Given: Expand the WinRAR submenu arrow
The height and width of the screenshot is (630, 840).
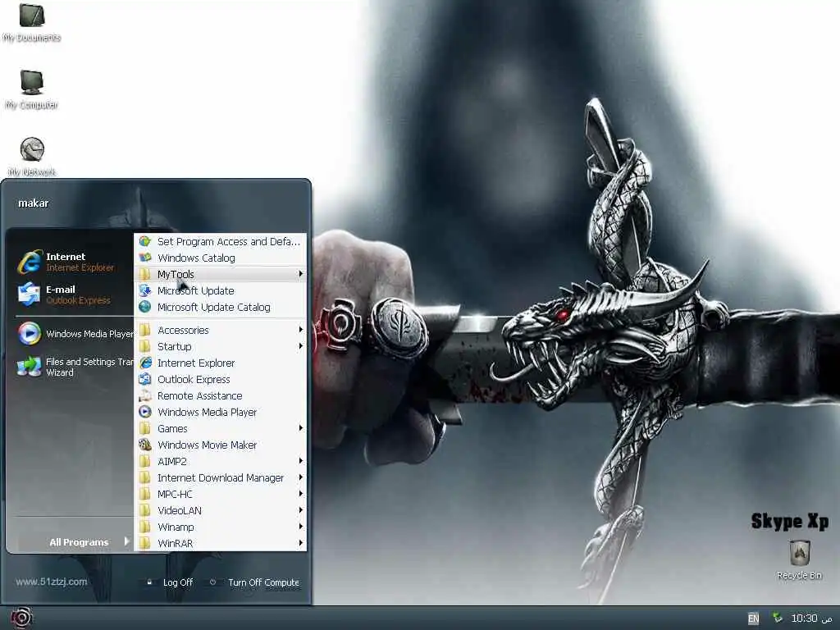Looking at the screenshot, I should click(300, 543).
